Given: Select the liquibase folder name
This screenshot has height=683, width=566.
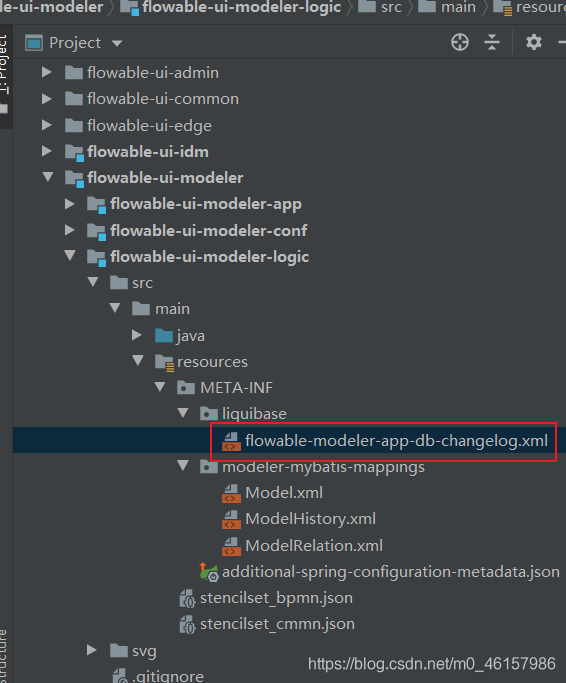Looking at the screenshot, I should pyautogui.click(x=254, y=414).
